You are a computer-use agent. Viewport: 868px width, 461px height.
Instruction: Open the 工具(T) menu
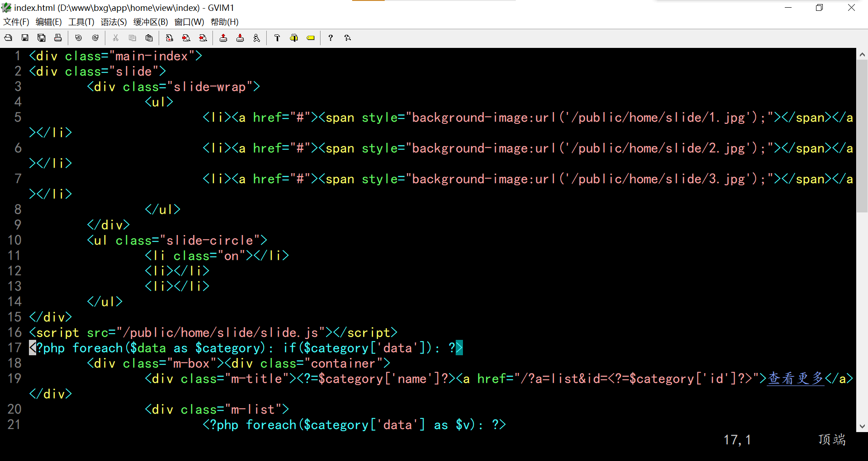point(81,22)
